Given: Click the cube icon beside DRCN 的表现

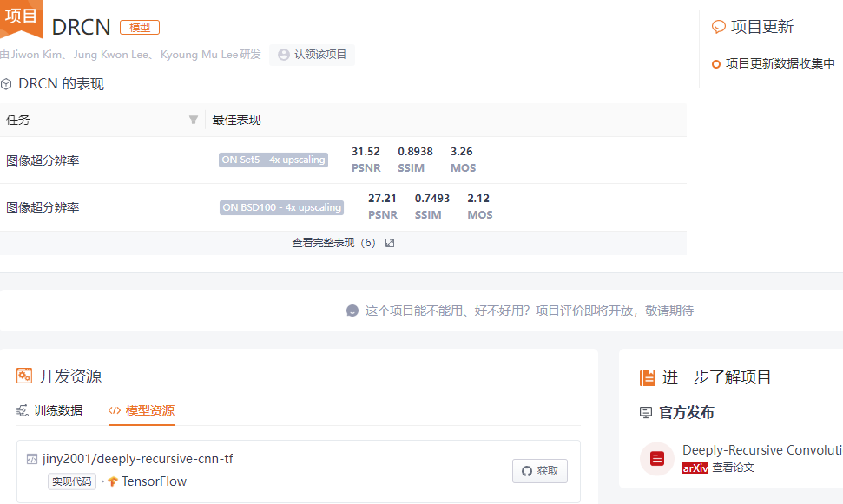Looking at the screenshot, I should click(6, 84).
